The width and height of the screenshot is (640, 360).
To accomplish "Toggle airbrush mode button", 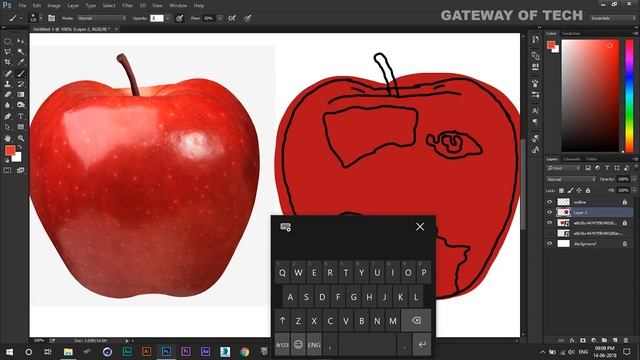I will tap(232, 18).
